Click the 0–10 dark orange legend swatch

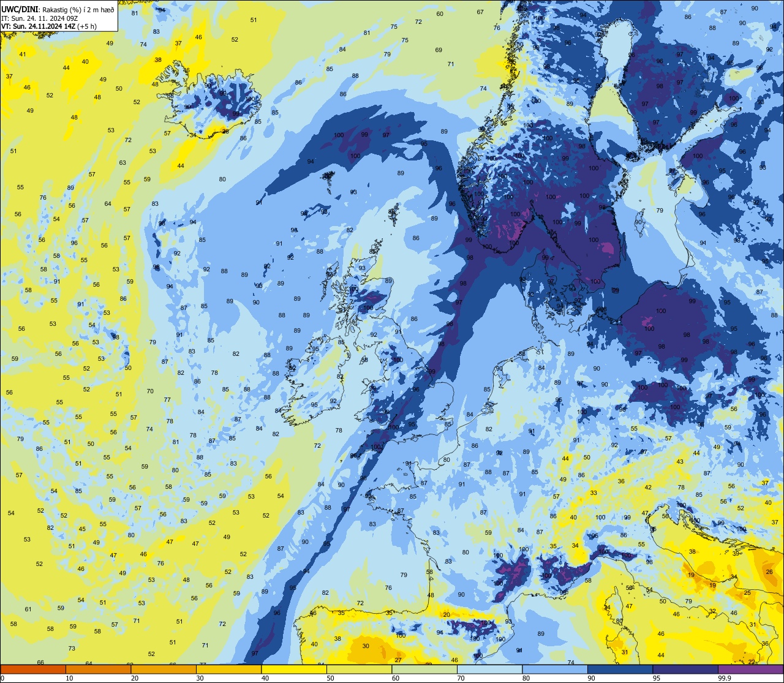(x=33, y=669)
